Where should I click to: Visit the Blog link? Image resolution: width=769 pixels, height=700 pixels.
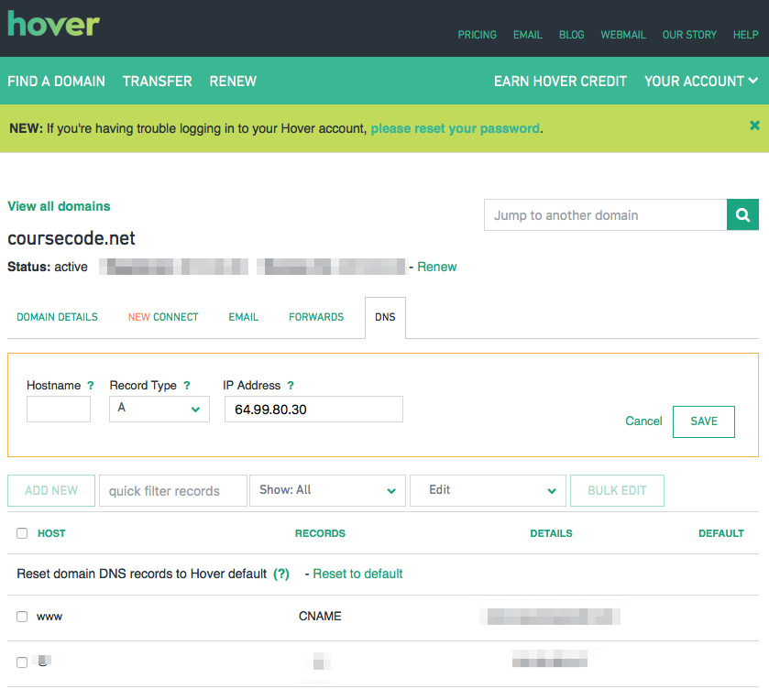pos(572,35)
